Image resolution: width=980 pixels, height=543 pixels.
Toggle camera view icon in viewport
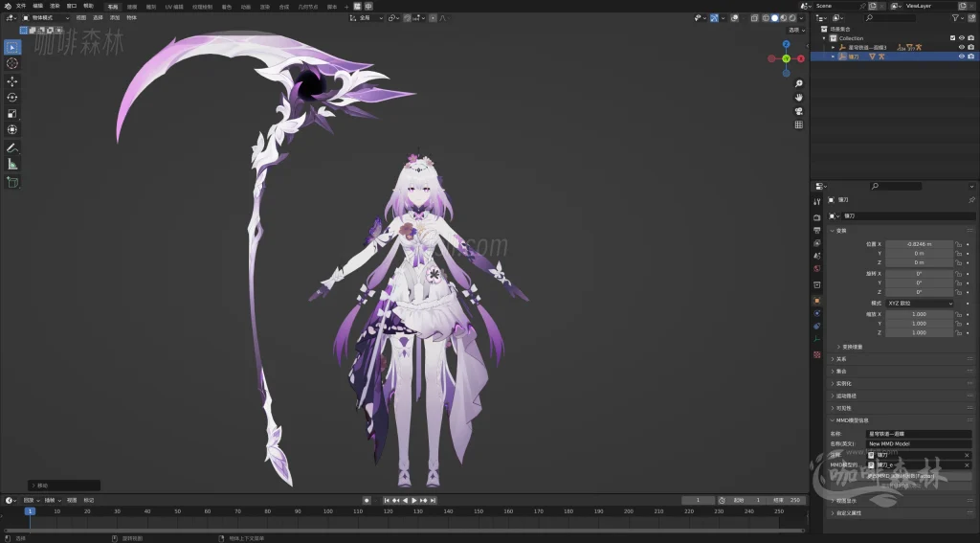click(x=799, y=111)
